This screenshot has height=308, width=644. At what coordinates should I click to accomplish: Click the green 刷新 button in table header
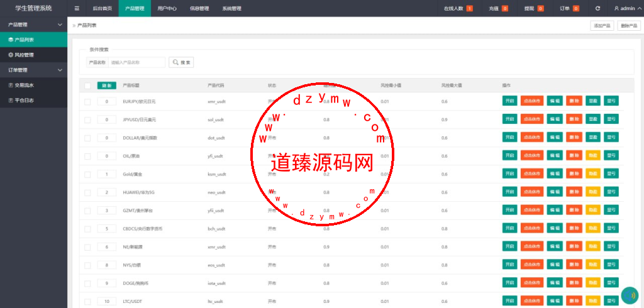[x=107, y=85]
